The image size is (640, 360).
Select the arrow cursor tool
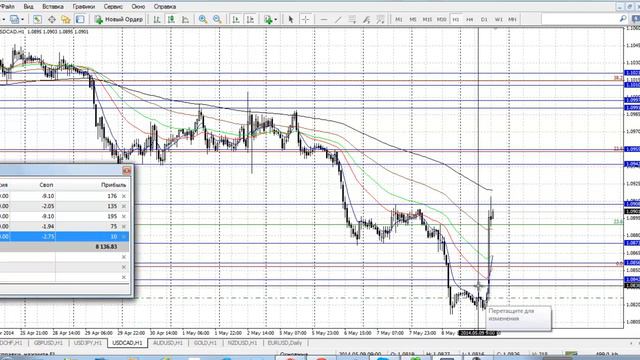291,19
